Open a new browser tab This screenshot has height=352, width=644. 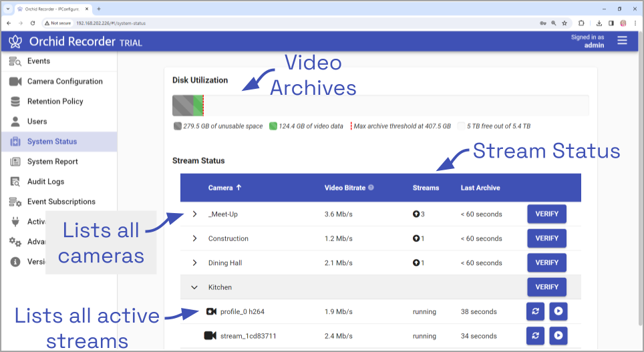pos(99,9)
